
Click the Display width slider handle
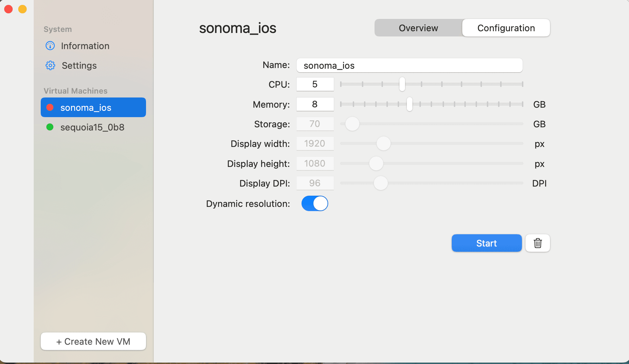[x=384, y=144]
